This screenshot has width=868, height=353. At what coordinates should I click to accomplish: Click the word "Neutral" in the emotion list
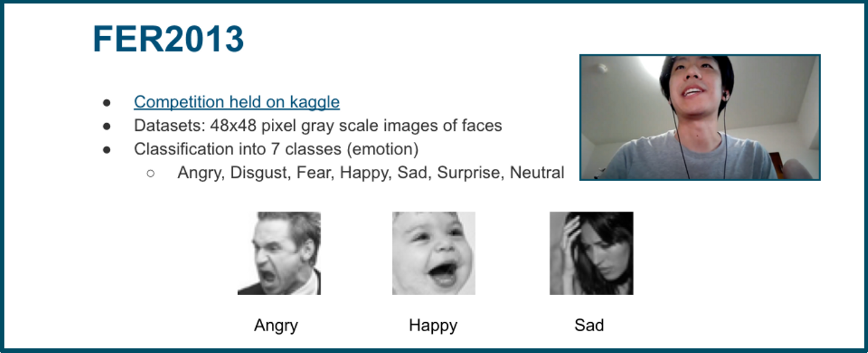tap(537, 173)
